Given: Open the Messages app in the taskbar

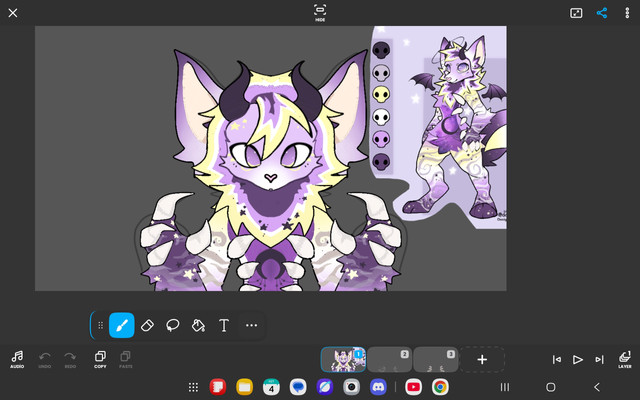Looking at the screenshot, I should tap(298, 387).
